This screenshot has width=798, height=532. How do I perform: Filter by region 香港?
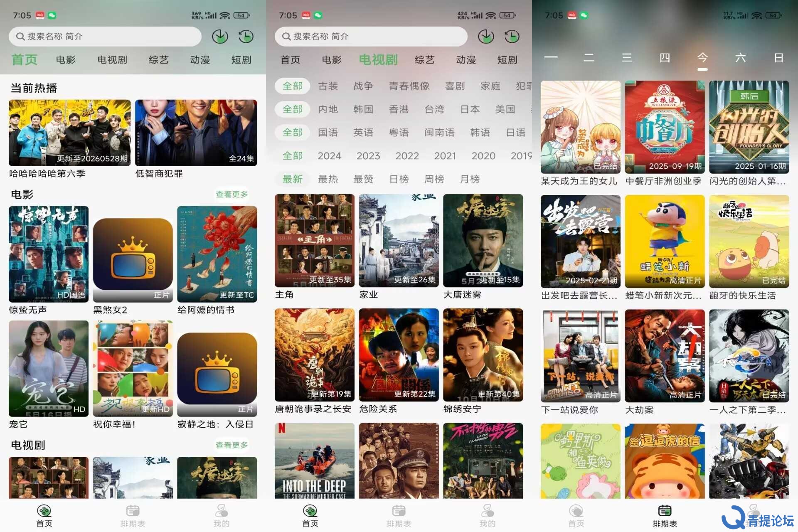click(399, 109)
